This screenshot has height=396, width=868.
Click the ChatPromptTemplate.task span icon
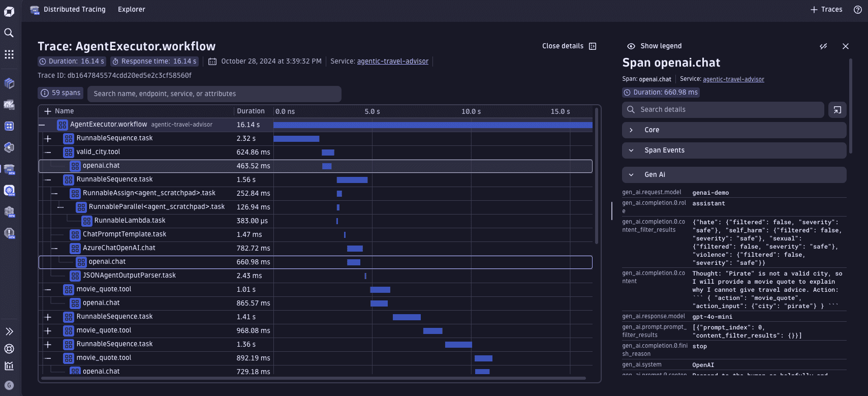click(x=75, y=234)
